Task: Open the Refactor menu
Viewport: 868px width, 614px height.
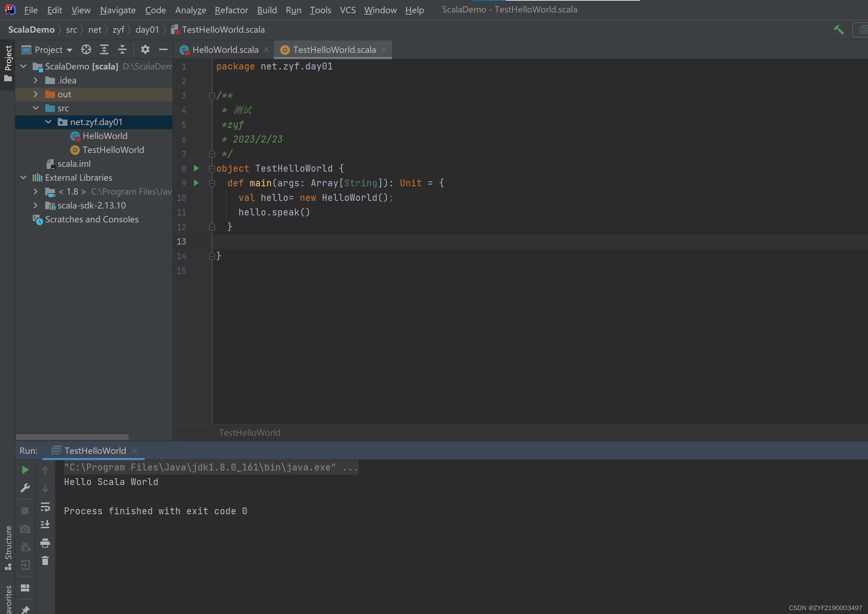Action: click(231, 10)
